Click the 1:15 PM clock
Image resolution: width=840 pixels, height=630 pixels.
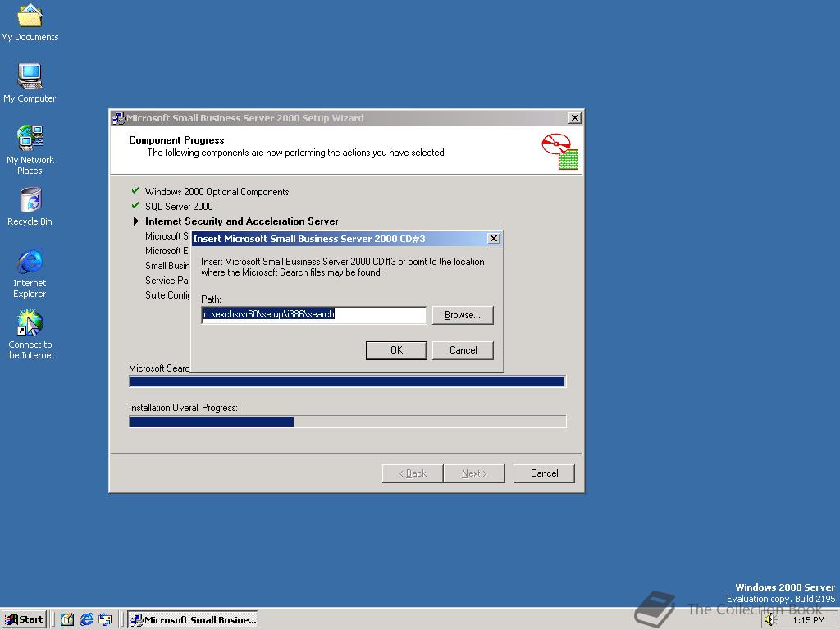click(809, 620)
